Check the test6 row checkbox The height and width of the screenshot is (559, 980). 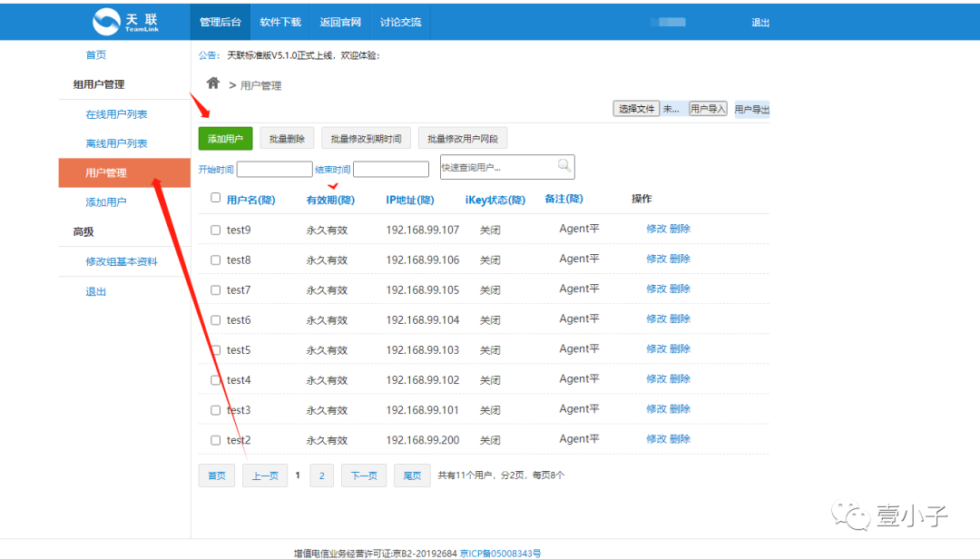coord(216,320)
